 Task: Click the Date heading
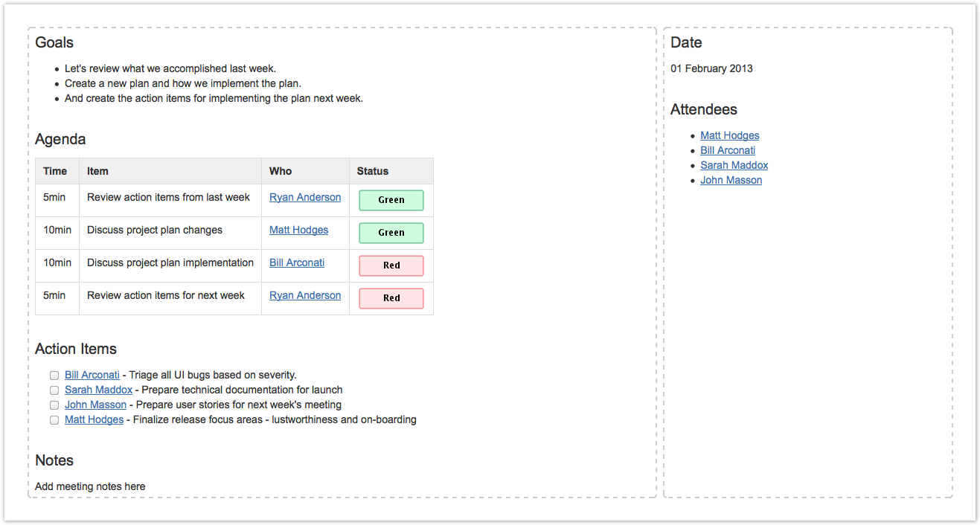tap(686, 42)
